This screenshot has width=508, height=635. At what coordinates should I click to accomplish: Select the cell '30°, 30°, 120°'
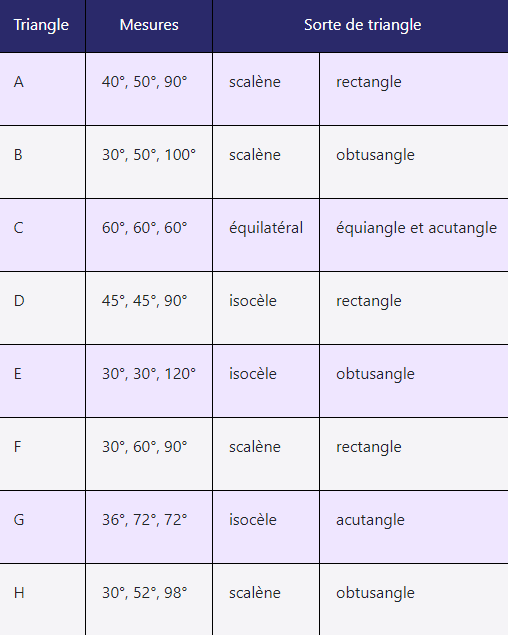tap(149, 381)
